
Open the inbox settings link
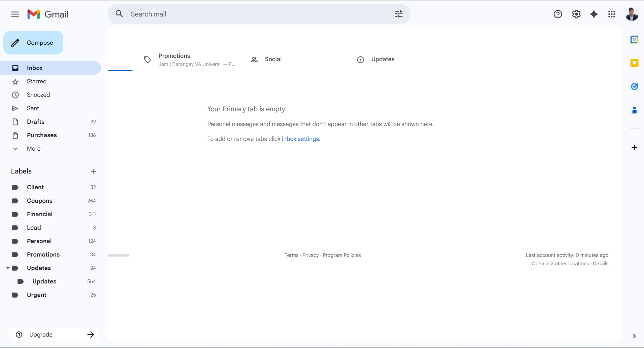300,139
